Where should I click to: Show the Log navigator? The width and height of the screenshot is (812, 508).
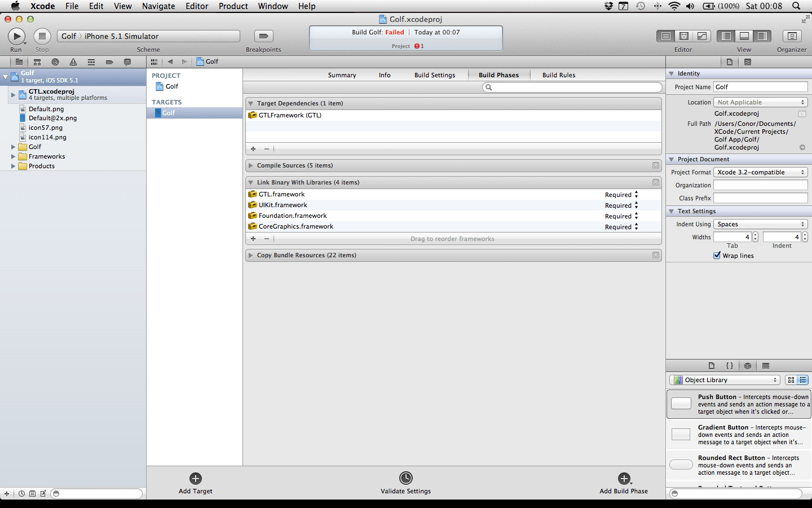(x=127, y=62)
